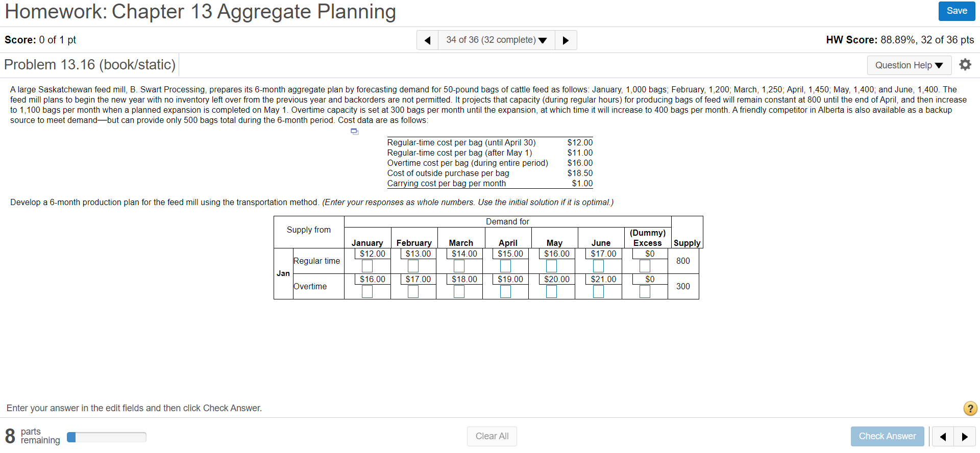The width and height of the screenshot is (980, 453).
Task: Select Overtime May input field
Action: click(551, 292)
